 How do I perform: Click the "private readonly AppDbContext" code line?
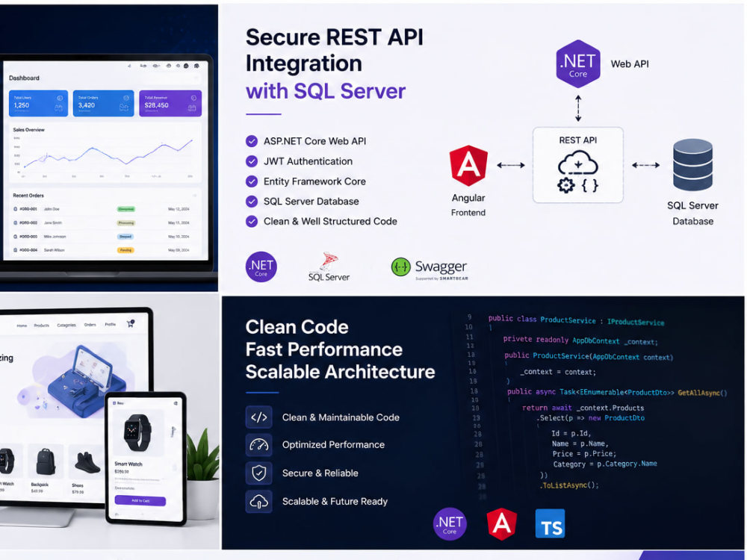[x=580, y=340]
